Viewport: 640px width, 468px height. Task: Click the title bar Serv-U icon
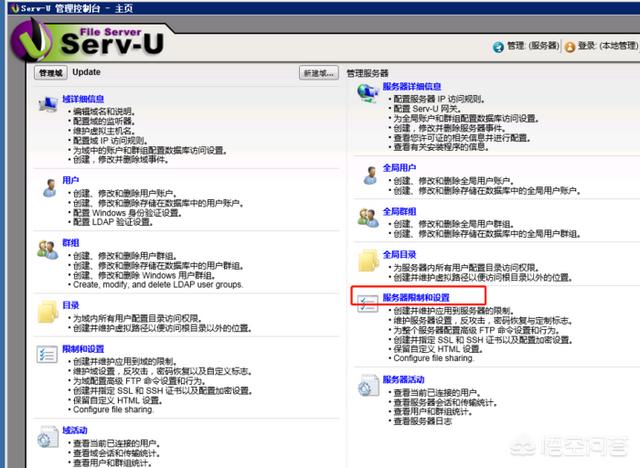pos(16,9)
